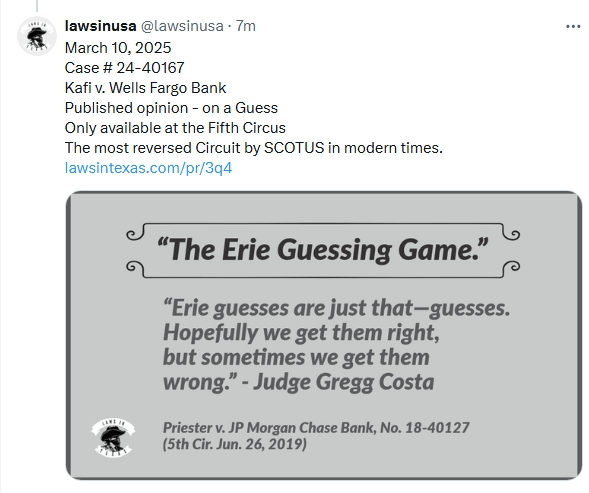Open the @lawsinusa handle link
589x493 pixels.
(x=182, y=26)
